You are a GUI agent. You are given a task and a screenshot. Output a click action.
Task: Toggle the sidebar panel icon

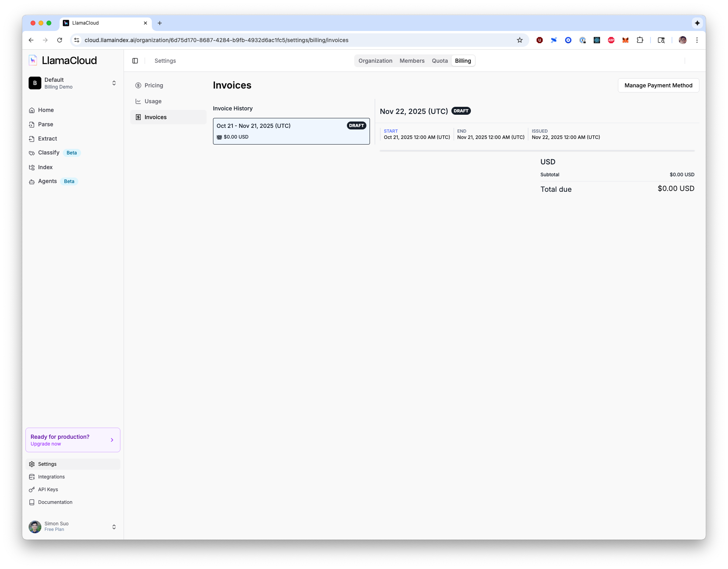tap(135, 61)
